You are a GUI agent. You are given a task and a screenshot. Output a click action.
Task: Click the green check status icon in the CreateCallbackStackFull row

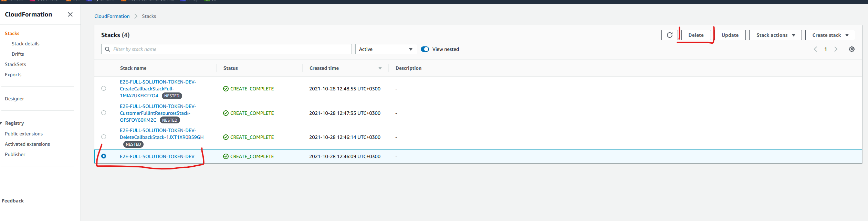tap(226, 89)
